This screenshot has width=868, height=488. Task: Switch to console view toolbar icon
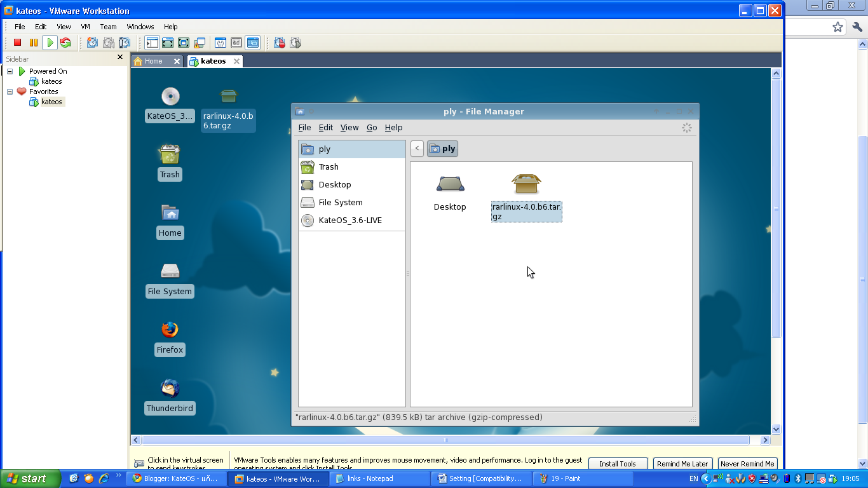click(253, 43)
